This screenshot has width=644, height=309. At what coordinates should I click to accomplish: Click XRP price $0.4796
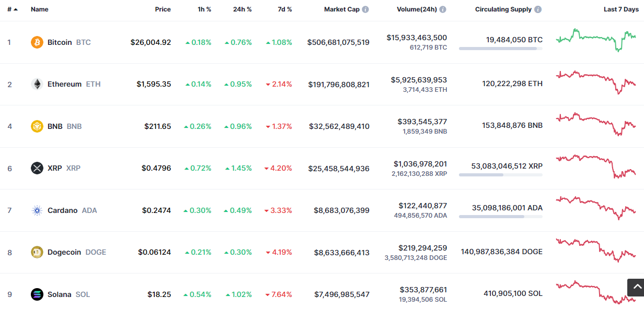pyautogui.click(x=156, y=168)
